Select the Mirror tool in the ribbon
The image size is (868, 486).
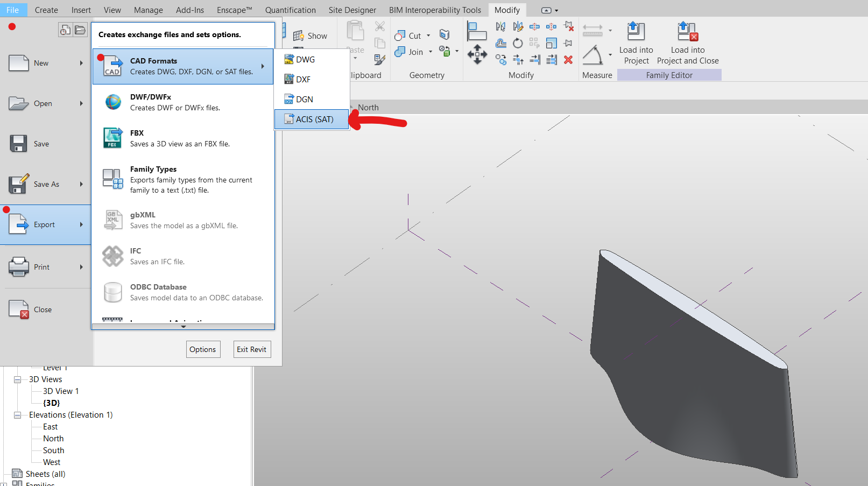(500, 26)
